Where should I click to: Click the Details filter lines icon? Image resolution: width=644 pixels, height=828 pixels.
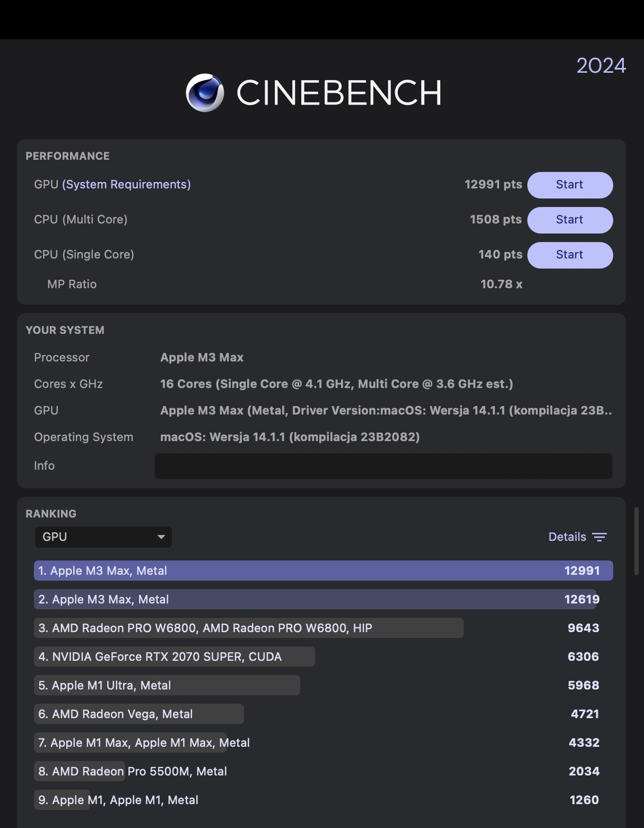coord(599,537)
